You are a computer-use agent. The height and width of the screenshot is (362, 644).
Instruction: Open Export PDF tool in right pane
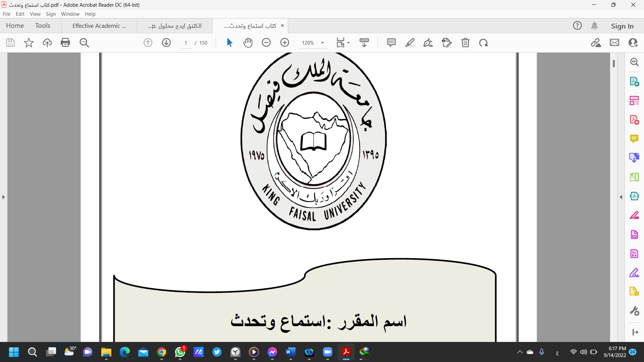tap(634, 81)
